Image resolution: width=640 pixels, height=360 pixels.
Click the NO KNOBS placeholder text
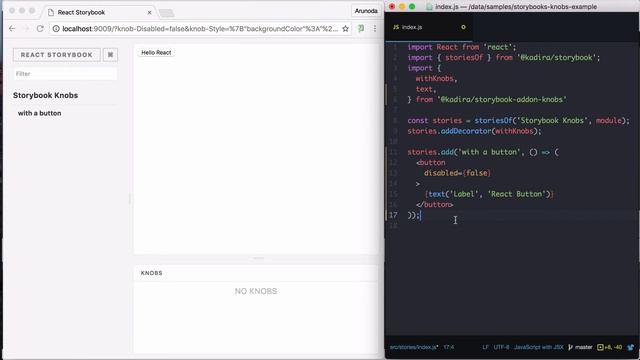click(256, 291)
